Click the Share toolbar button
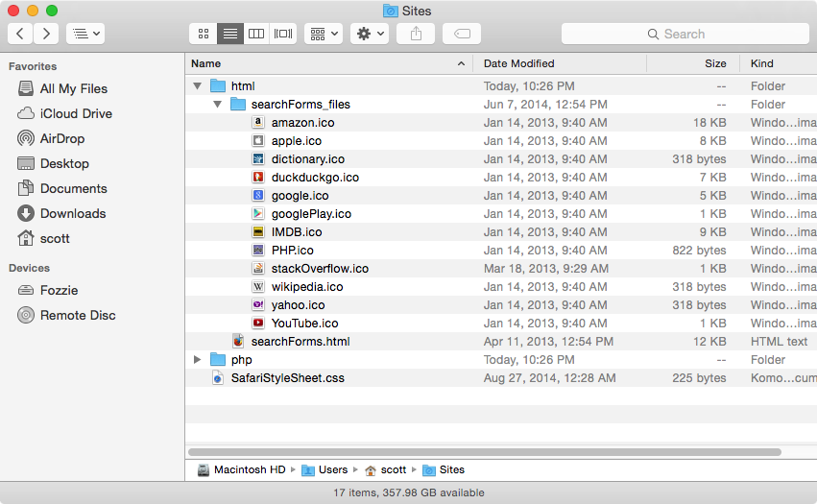The image size is (817, 504). click(416, 34)
